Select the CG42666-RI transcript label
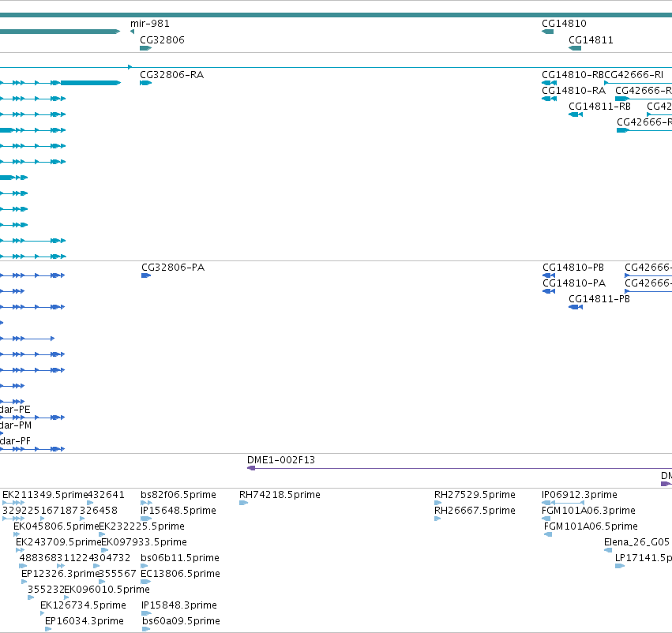Screen dimensions: 672x633 tap(633, 75)
